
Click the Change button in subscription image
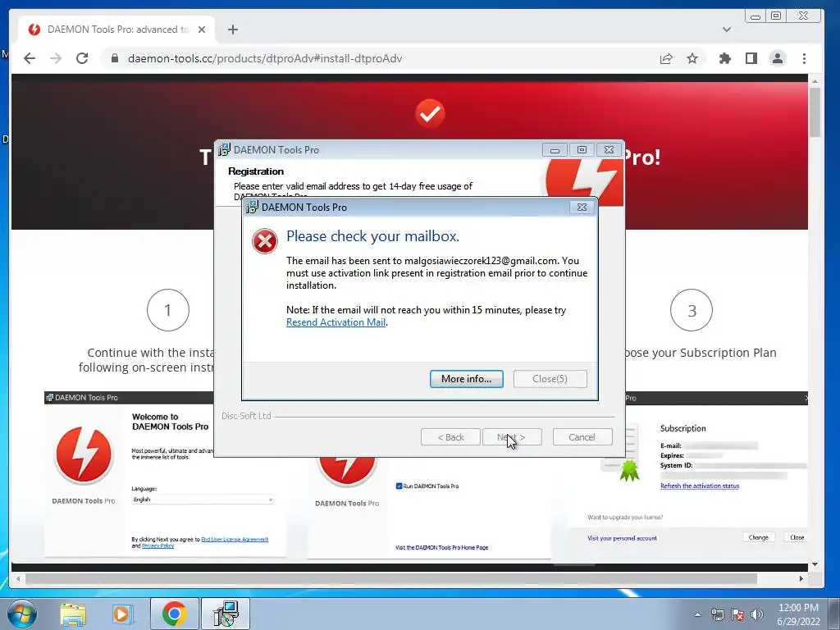759,537
